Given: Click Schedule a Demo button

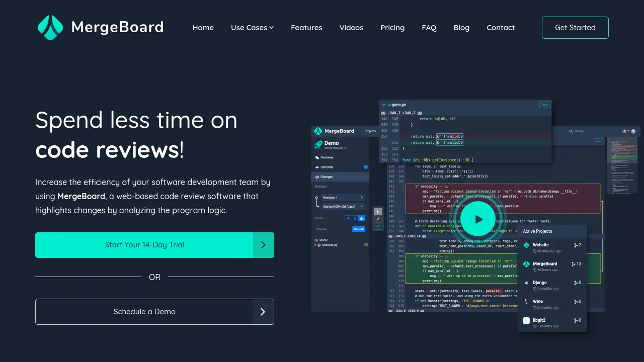Looking at the screenshot, I should [154, 312].
